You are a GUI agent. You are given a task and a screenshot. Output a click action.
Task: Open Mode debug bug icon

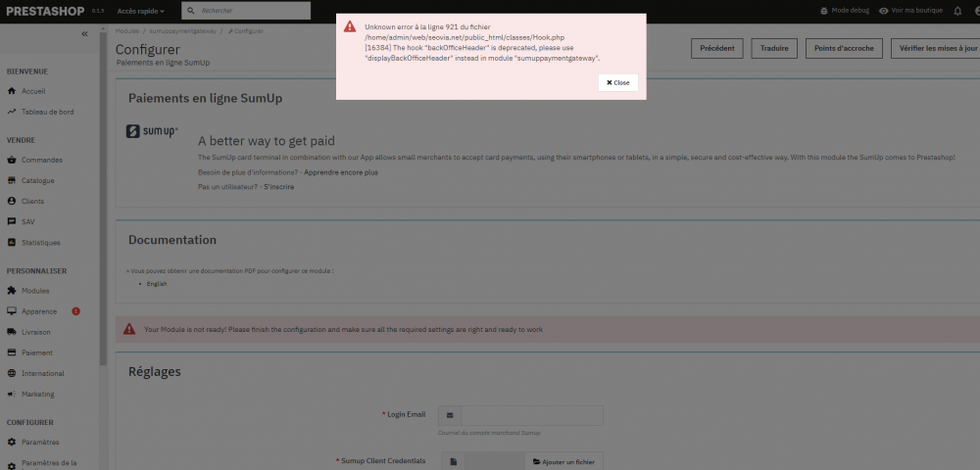[824, 11]
